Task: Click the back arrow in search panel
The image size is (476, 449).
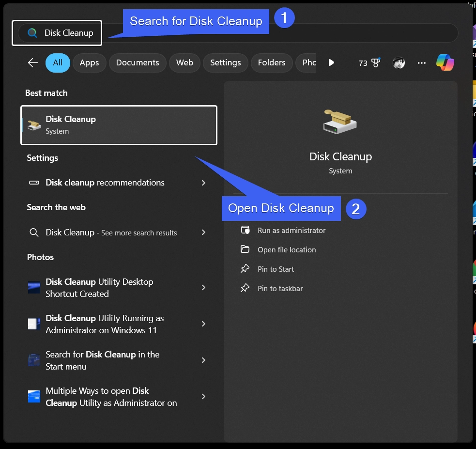Action: (33, 63)
